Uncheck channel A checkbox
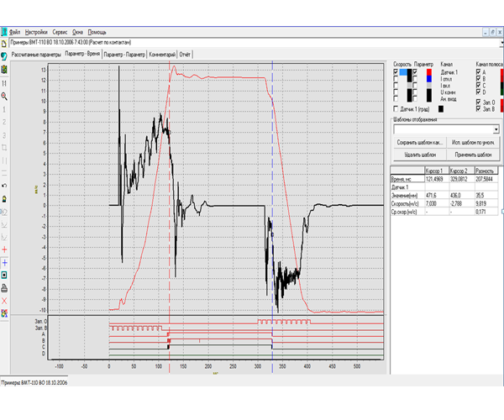The width and height of the screenshot is (504, 420). click(x=478, y=72)
